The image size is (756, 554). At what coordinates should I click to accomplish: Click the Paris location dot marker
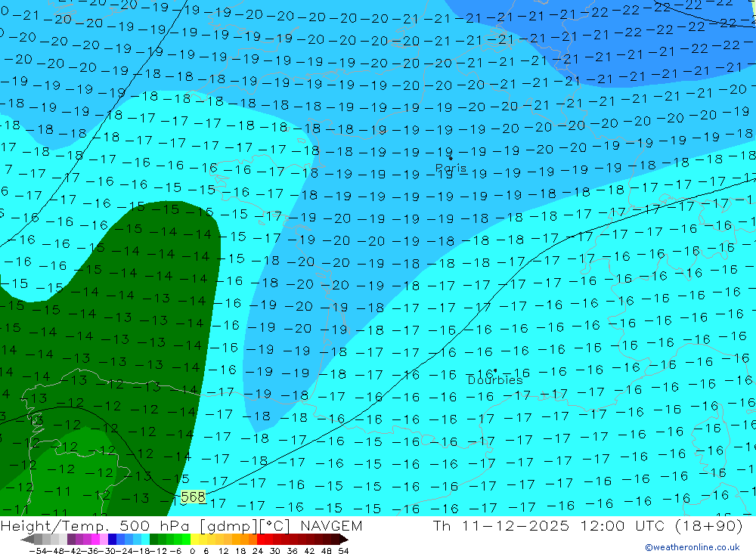(451, 158)
